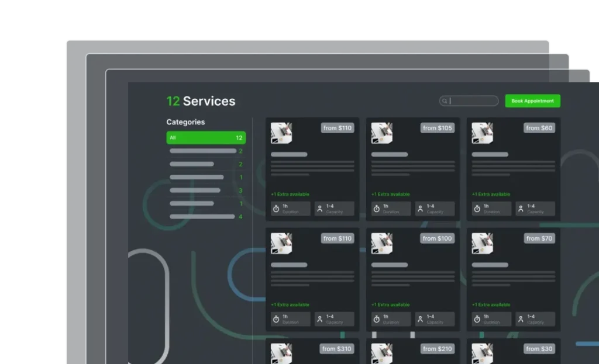599x364 pixels.
Task: Click the from $210 price badge
Action: [x=438, y=349]
